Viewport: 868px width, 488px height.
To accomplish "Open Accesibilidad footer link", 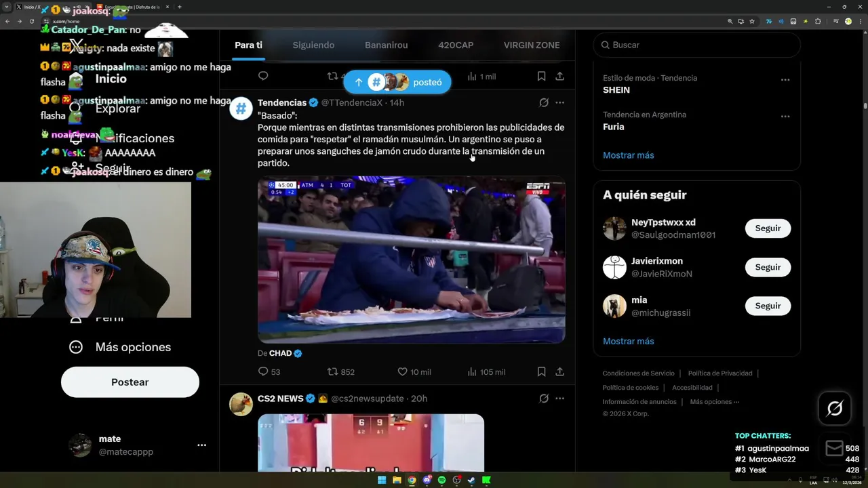I will 692,388.
